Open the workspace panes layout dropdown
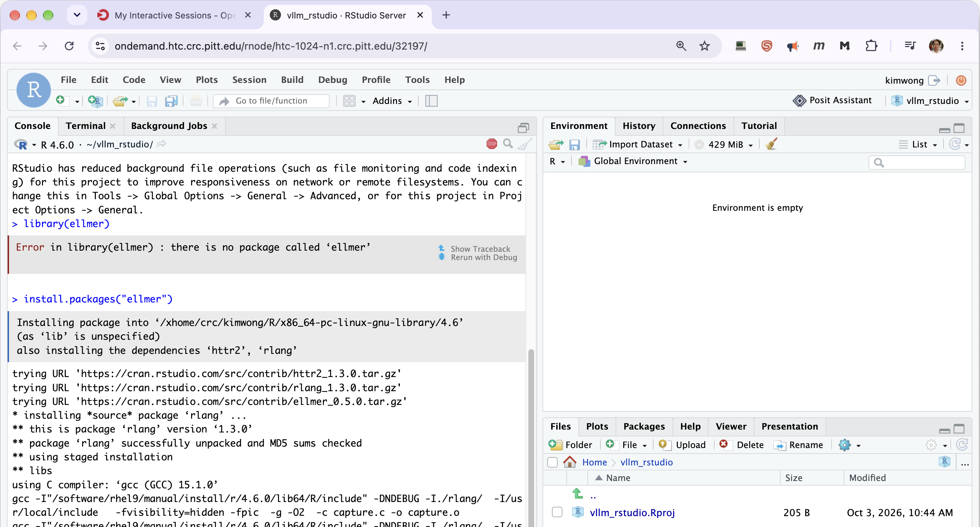 coord(354,101)
